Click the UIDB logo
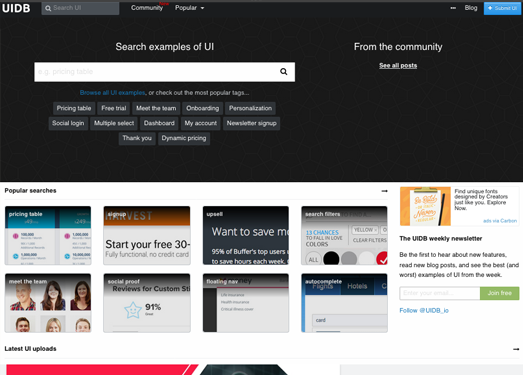The image size is (523, 375). tap(16, 8)
